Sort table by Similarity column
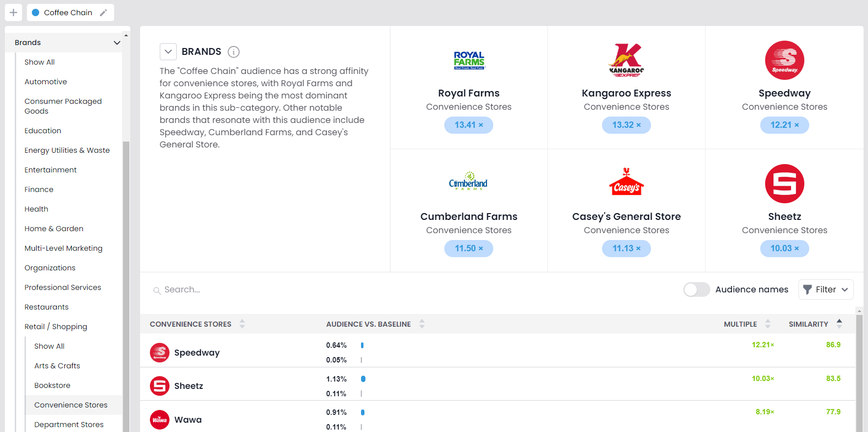Screen dimensions: 868x432 pos(839,324)
